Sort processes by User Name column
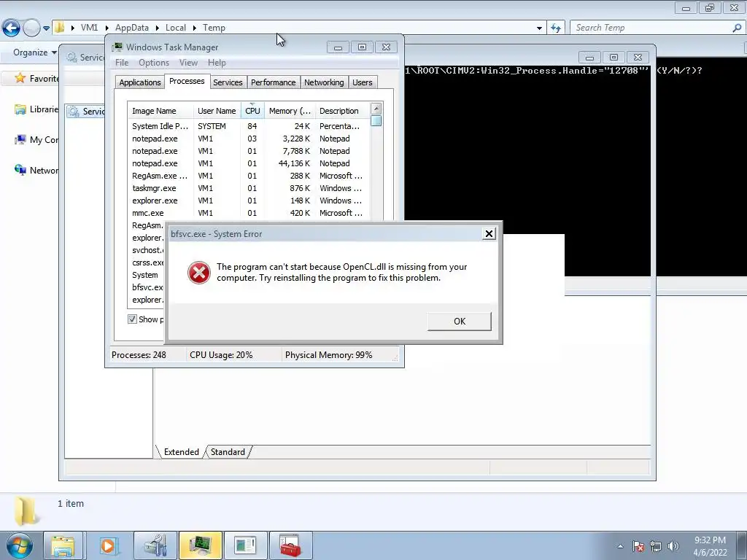Screen dimensions: 747x560 [x=217, y=111]
